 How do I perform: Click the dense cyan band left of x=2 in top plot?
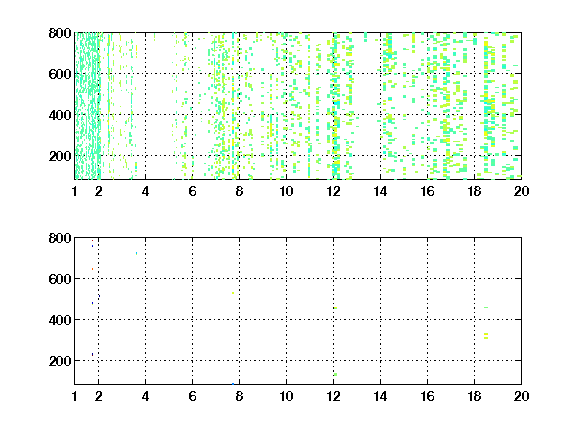[87, 106]
